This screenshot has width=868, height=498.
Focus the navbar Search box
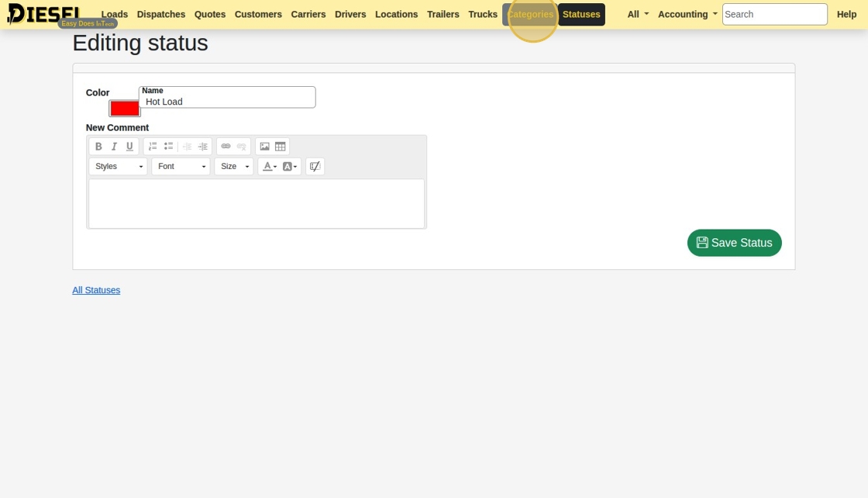pyautogui.click(x=774, y=15)
